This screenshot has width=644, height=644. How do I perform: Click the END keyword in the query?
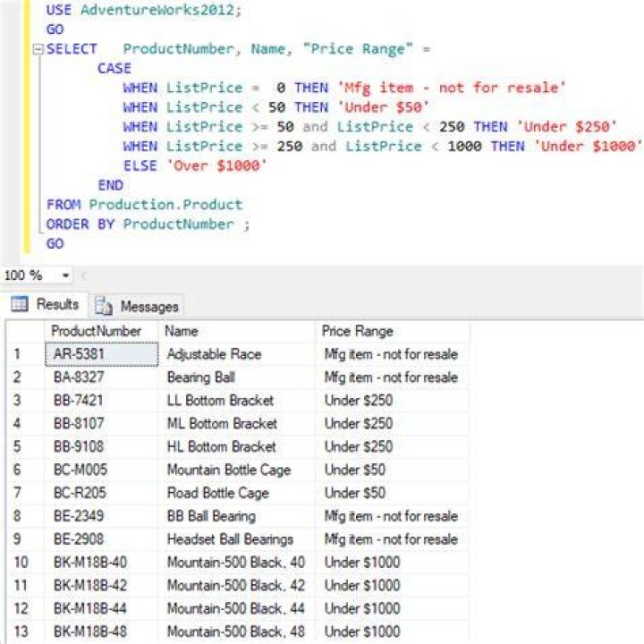111,185
